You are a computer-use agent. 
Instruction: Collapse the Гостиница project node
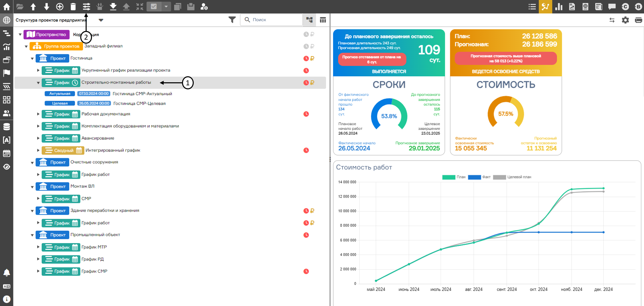(x=32, y=58)
